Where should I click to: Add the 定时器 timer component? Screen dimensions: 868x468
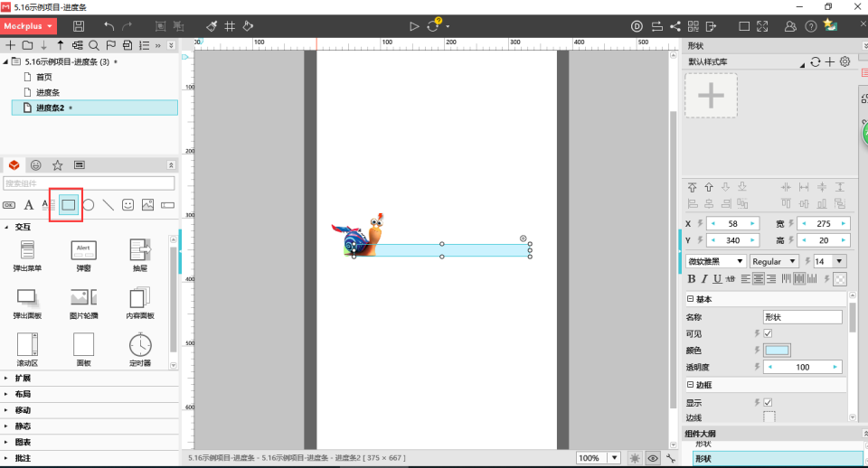point(140,350)
